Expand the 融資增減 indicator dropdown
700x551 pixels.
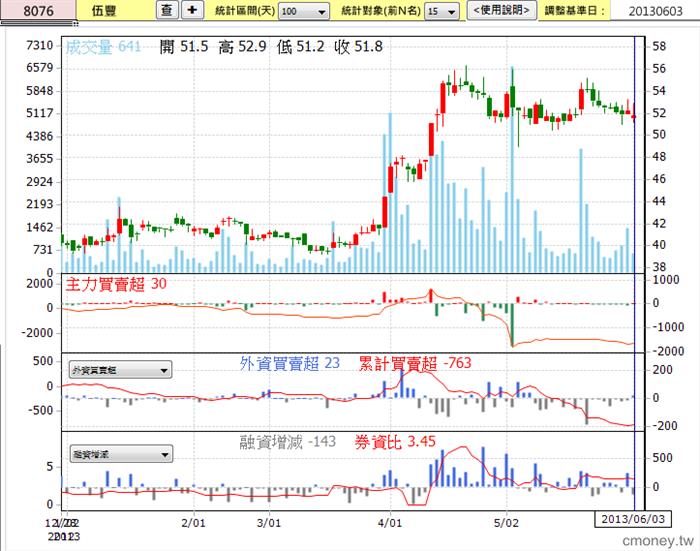(x=121, y=454)
